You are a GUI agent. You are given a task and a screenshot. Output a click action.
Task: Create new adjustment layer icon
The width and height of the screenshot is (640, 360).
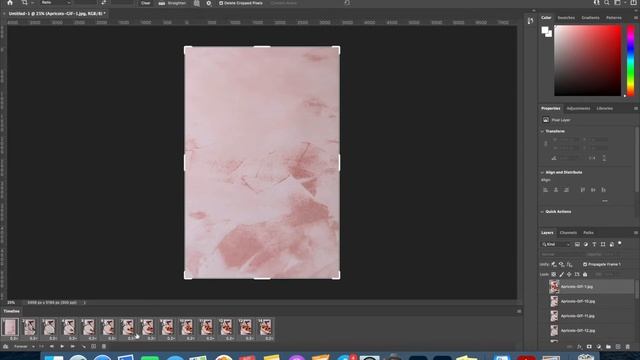pyautogui.click(x=599, y=347)
